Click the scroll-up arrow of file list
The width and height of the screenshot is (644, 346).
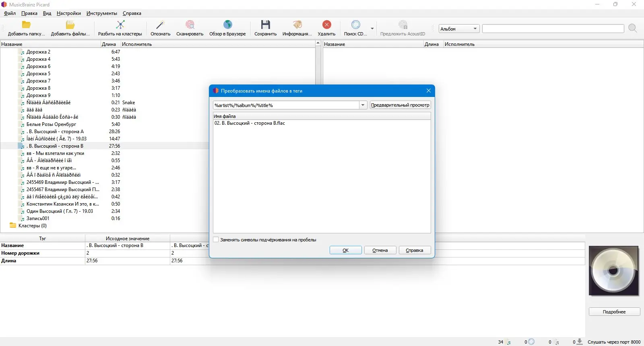[x=318, y=43]
